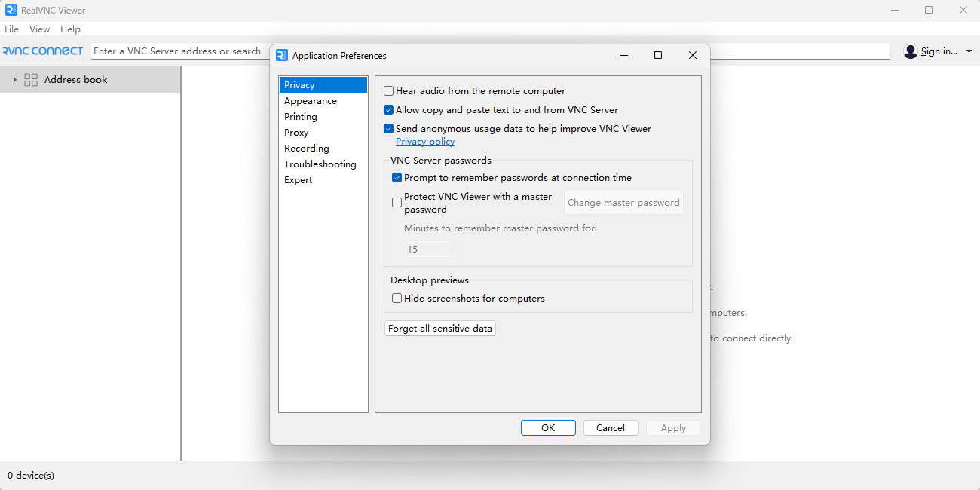
Task: Select the Appearance preferences category
Action: (x=311, y=101)
